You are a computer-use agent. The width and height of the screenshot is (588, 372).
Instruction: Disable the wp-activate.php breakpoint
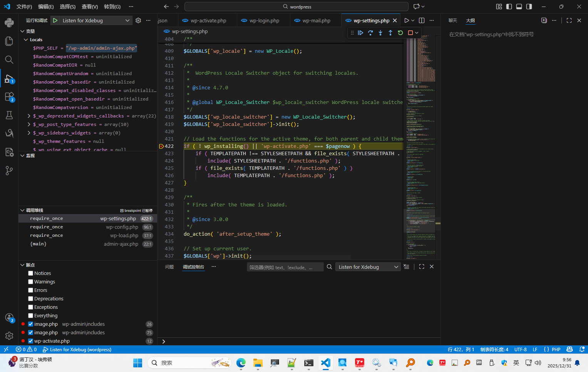pos(30,341)
